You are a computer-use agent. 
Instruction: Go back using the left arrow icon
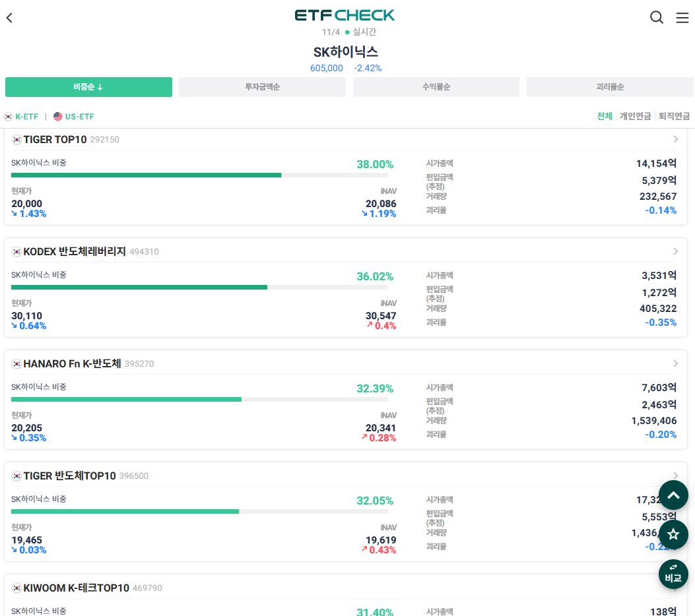(9, 18)
